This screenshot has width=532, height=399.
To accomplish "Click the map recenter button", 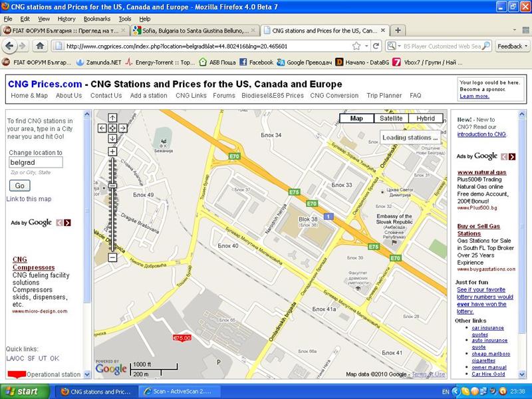I will [112, 128].
